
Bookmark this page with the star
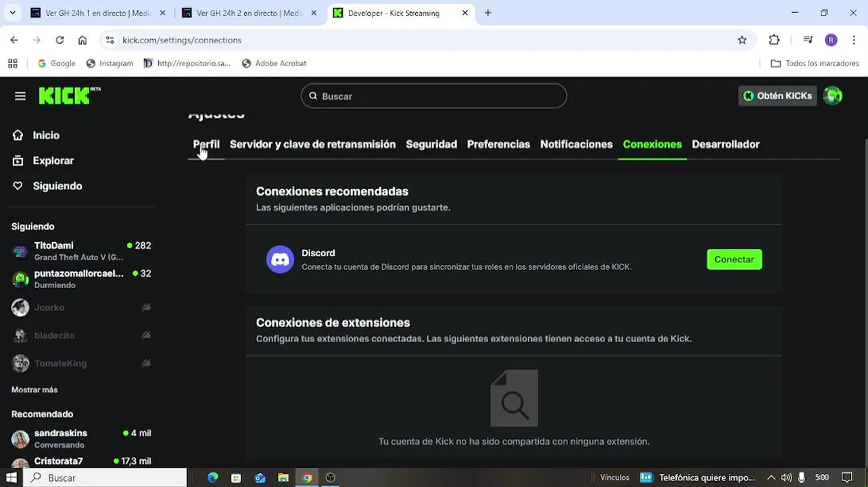[x=742, y=40]
